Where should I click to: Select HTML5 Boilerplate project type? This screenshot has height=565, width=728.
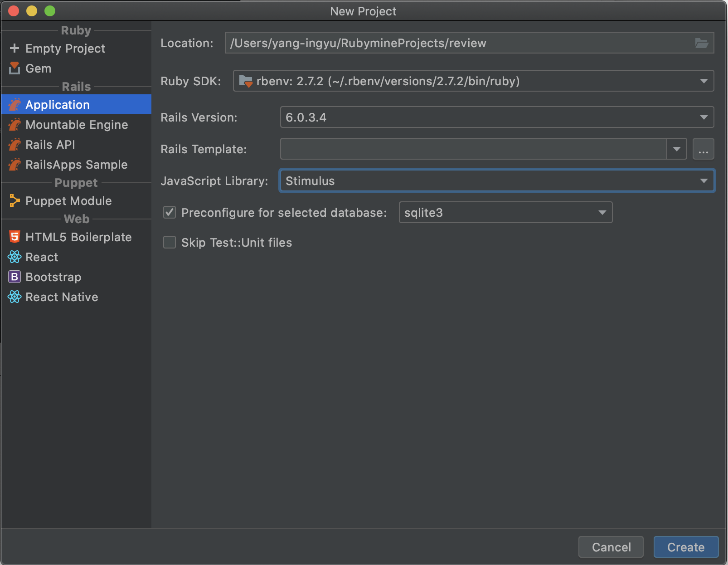coord(76,237)
